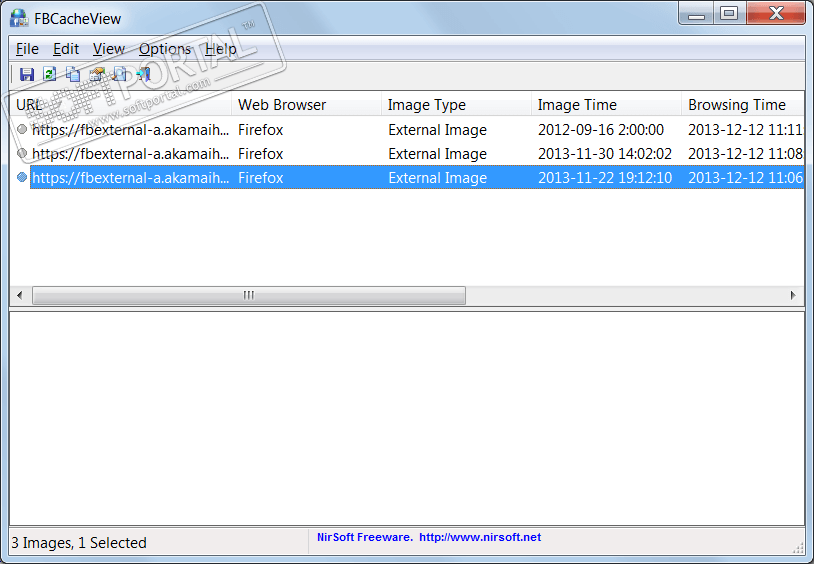Click browsing time 2013-12-12 11:08 cell
Viewport: 814px width, 564px height.
pyautogui.click(x=745, y=153)
